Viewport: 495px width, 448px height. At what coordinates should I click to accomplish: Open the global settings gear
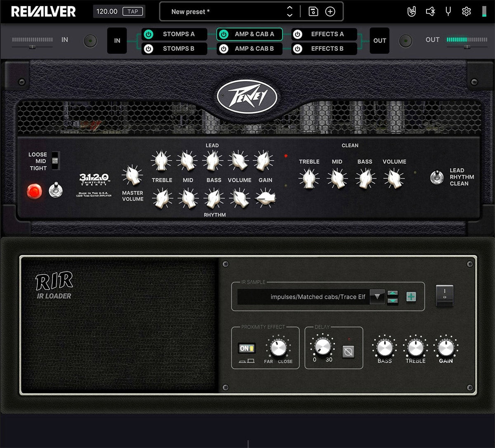coord(467,11)
